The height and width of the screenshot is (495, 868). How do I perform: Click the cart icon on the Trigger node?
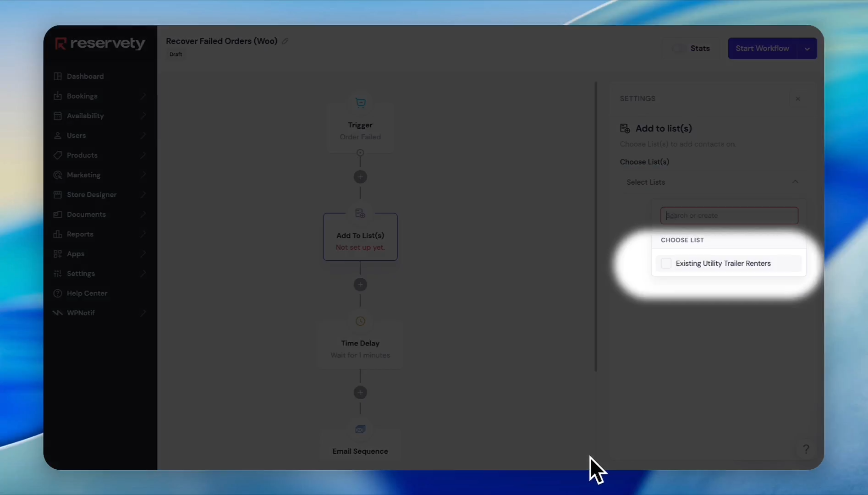click(360, 103)
